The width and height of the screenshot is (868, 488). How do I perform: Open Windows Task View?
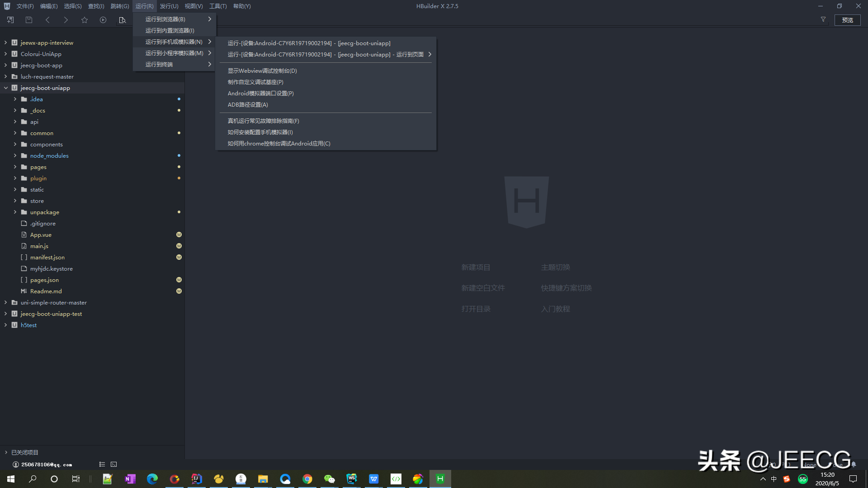pyautogui.click(x=76, y=479)
